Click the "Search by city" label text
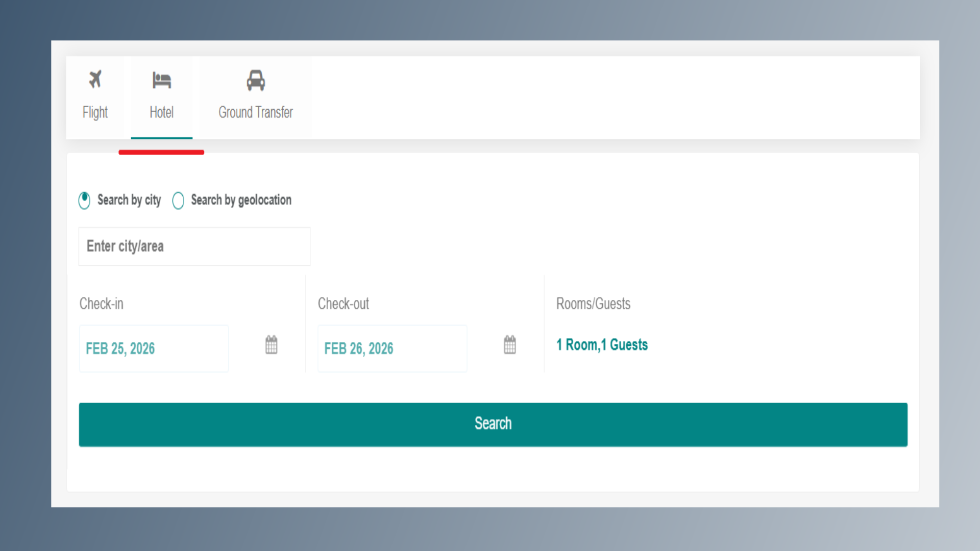 [129, 200]
